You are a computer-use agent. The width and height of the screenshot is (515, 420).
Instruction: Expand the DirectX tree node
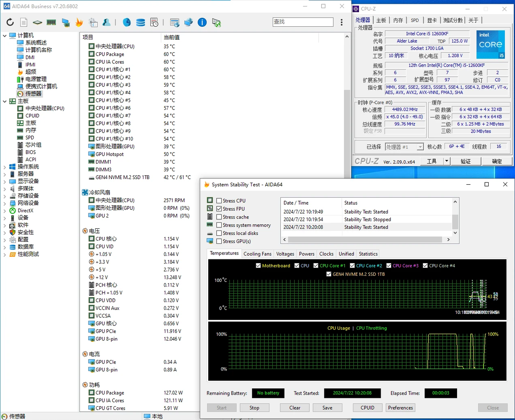coord(5,211)
